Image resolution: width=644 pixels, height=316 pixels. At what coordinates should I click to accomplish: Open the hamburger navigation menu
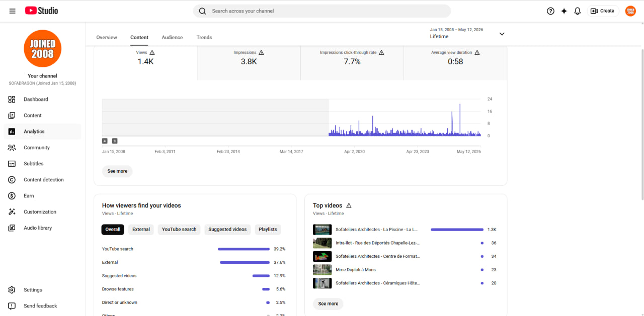pyautogui.click(x=12, y=11)
